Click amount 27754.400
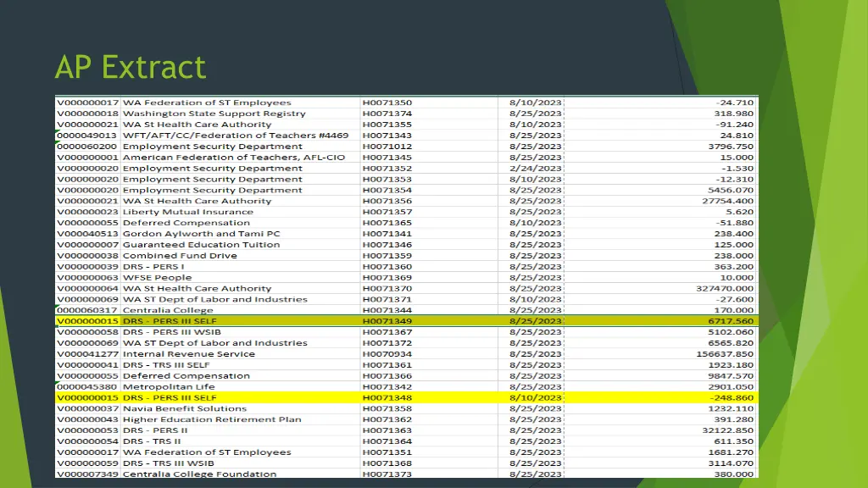 coord(727,201)
